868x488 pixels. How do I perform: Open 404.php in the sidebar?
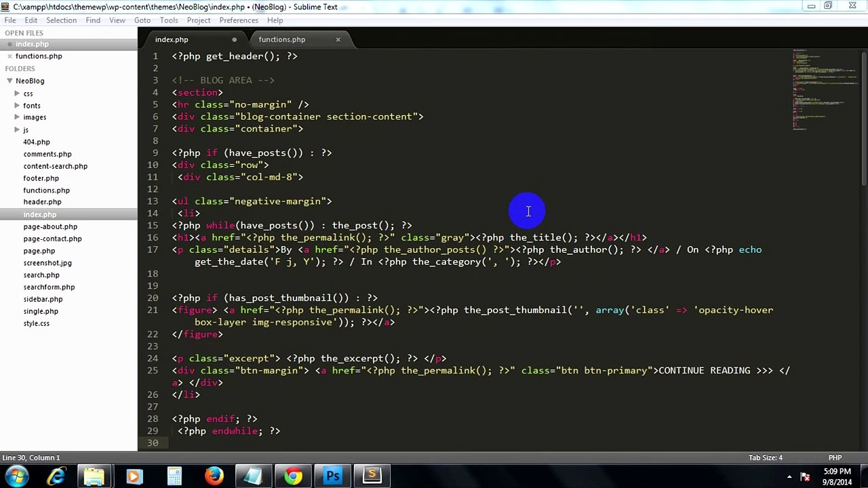coord(37,142)
